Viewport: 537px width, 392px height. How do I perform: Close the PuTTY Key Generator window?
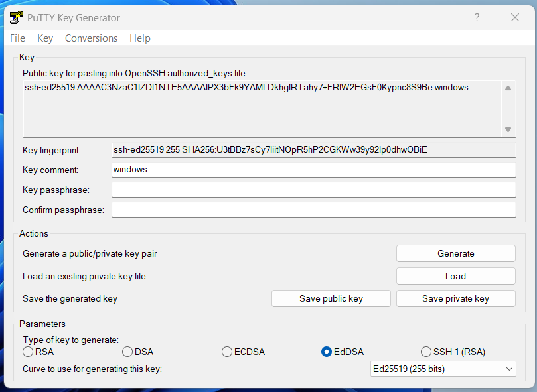point(514,18)
